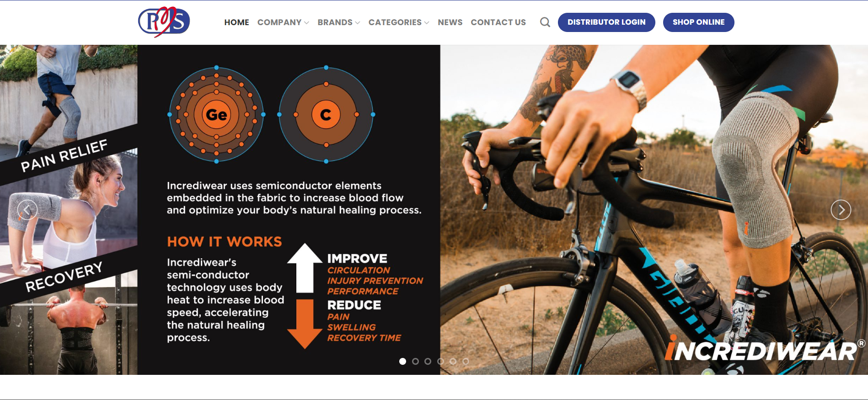The image size is (868, 400).
Task: Click the orange downward Reduce arrow
Action: point(305,324)
